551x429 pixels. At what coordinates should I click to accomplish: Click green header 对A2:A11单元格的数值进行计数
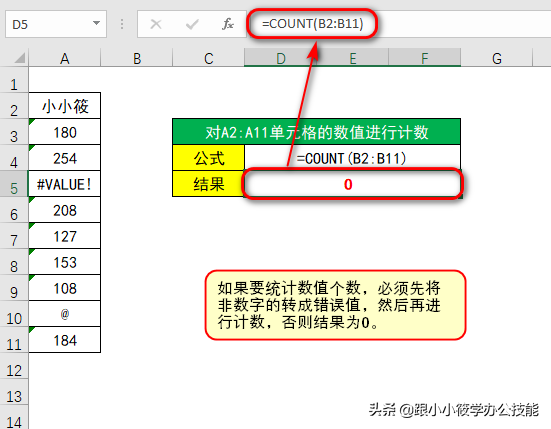(317, 132)
